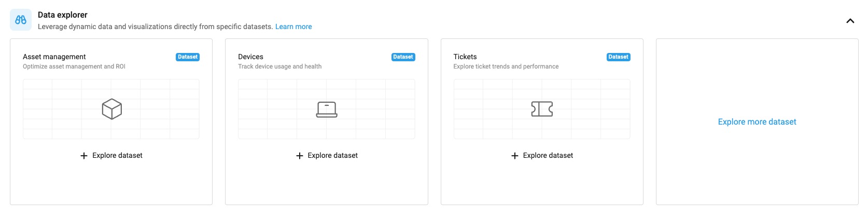Click the ticket icon in Tickets card
Image resolution: width=868 pixels, height=216 pixels.
(542, 109)
